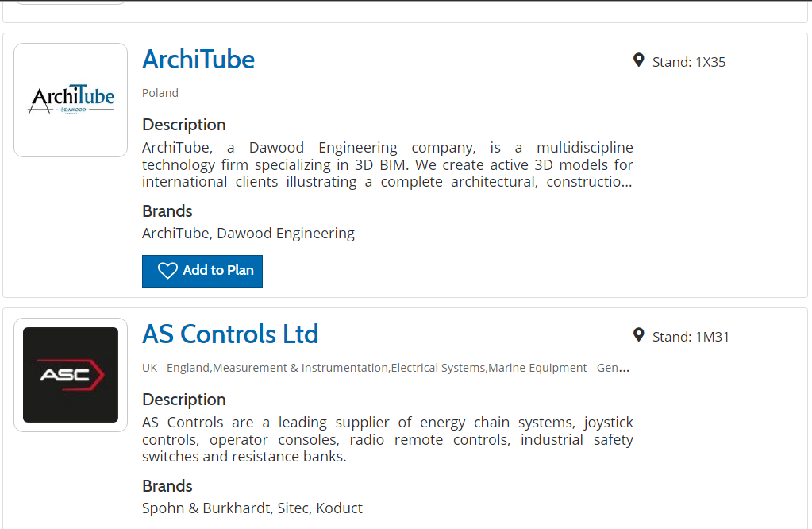Click the AS Controls description paragraph

387,439
